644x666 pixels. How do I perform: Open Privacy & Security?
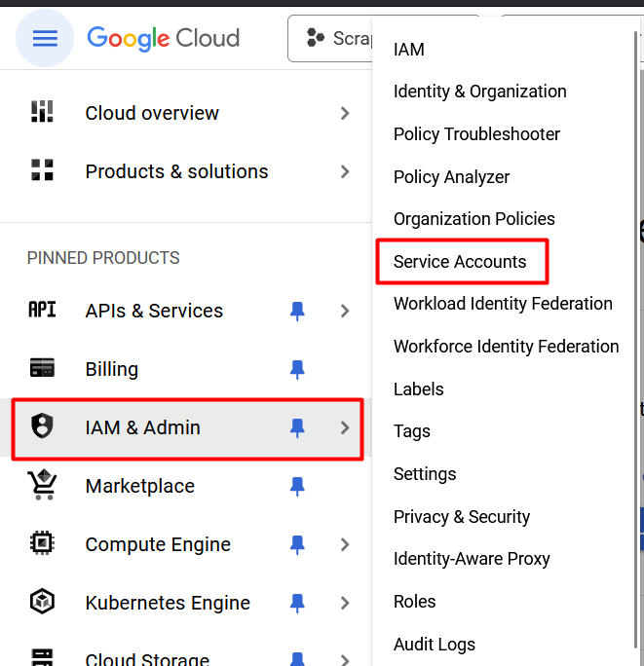[462, 516]
